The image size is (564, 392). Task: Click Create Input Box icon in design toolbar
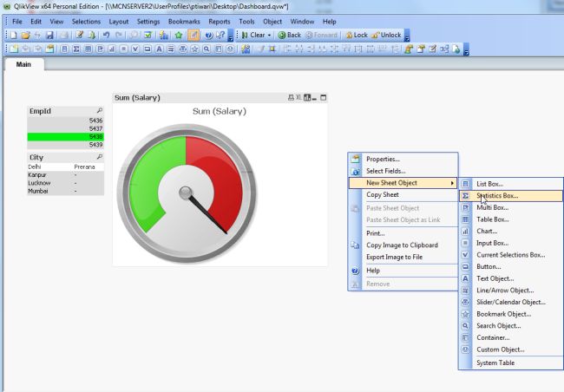[x=124, y=49]
